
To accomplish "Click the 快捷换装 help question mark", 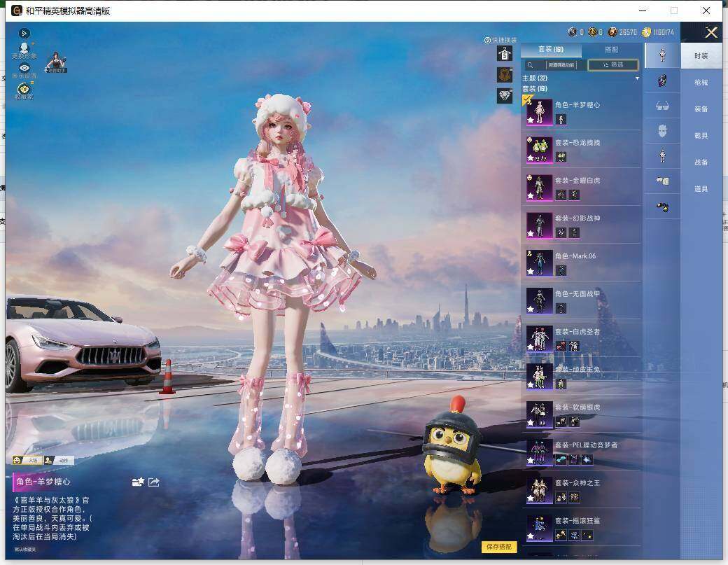I will [x=487, y=41].
